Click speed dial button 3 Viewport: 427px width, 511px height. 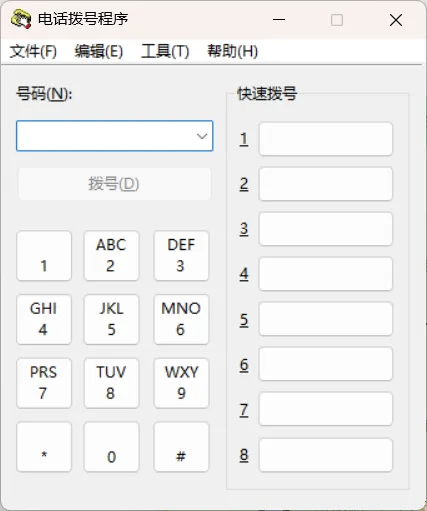(326, 229)
